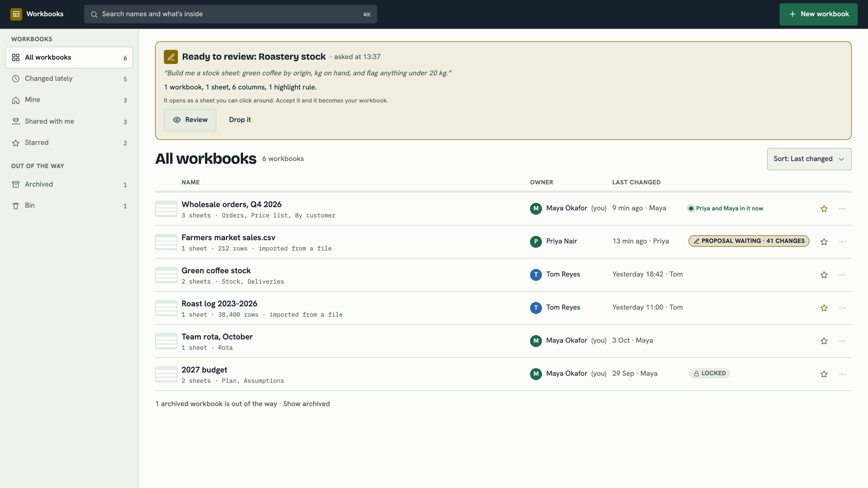Open more options for 2027 budget
868x488 pixels.
(843, 374)
